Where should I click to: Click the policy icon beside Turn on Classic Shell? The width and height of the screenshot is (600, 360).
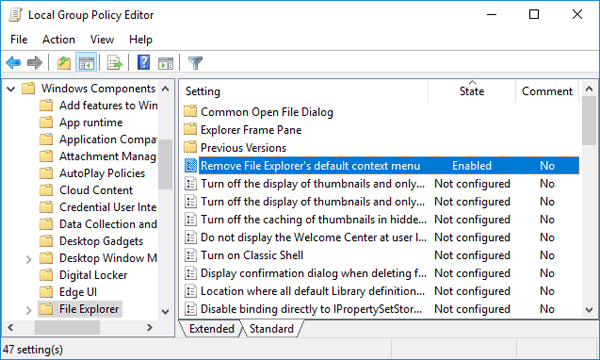tap(191, 255)
